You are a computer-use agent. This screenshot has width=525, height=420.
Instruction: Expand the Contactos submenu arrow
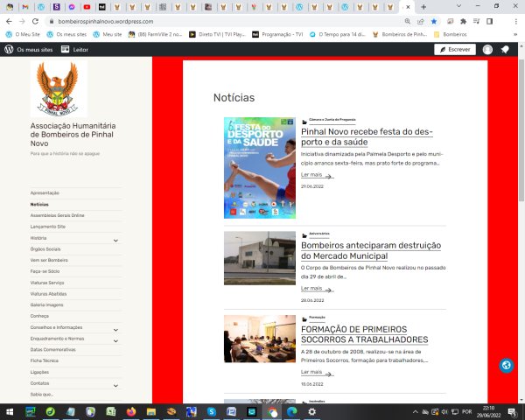[x=115, y=385]
